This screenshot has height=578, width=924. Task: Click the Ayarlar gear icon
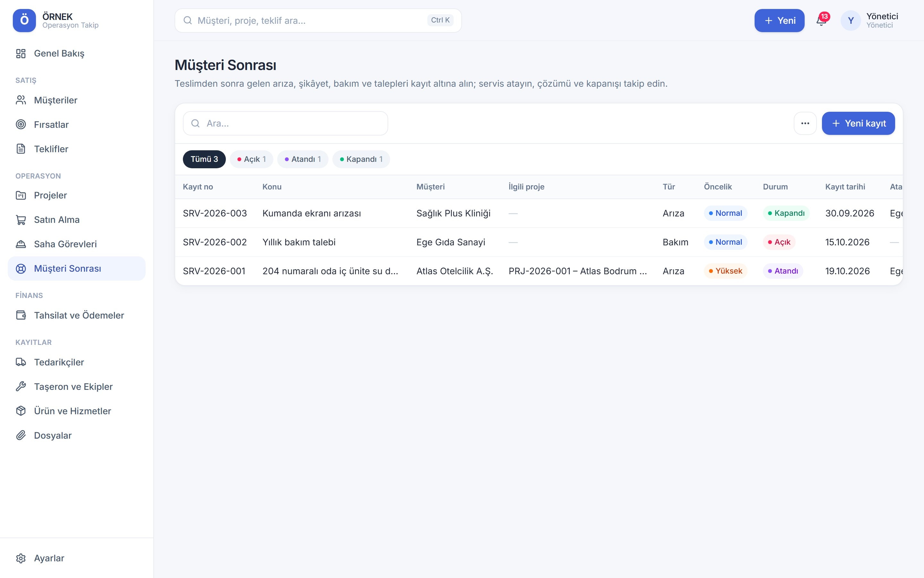point(21,558)
